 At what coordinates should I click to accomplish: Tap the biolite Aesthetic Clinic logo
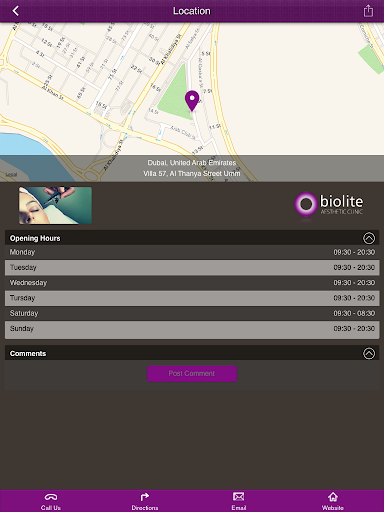click(x=329, y=204)
